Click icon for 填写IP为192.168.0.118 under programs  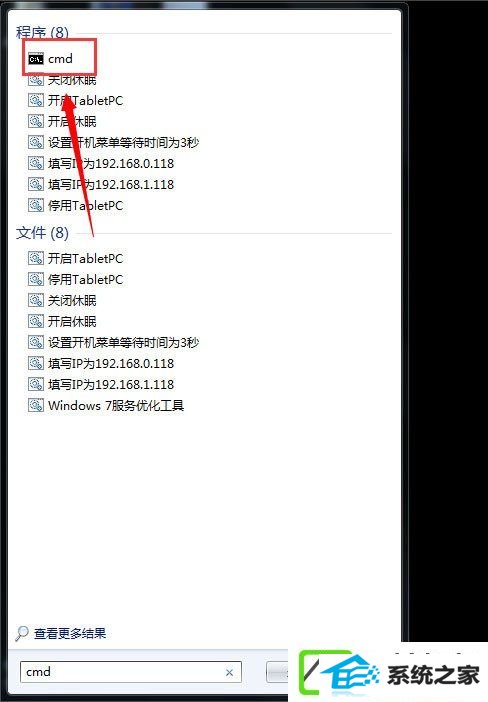point(36,163)
